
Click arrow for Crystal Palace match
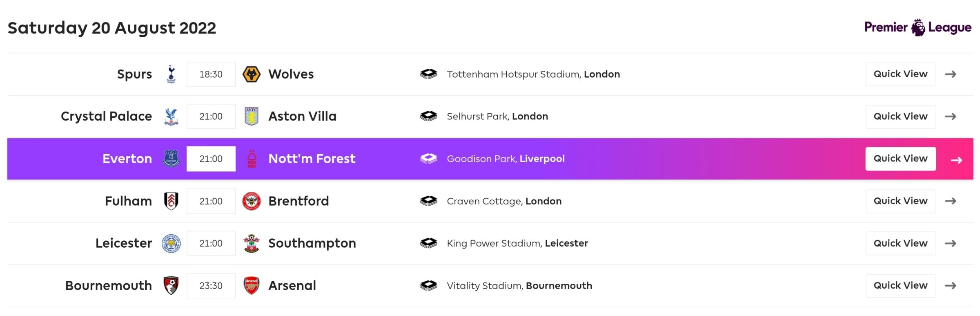tap(950, 116)
